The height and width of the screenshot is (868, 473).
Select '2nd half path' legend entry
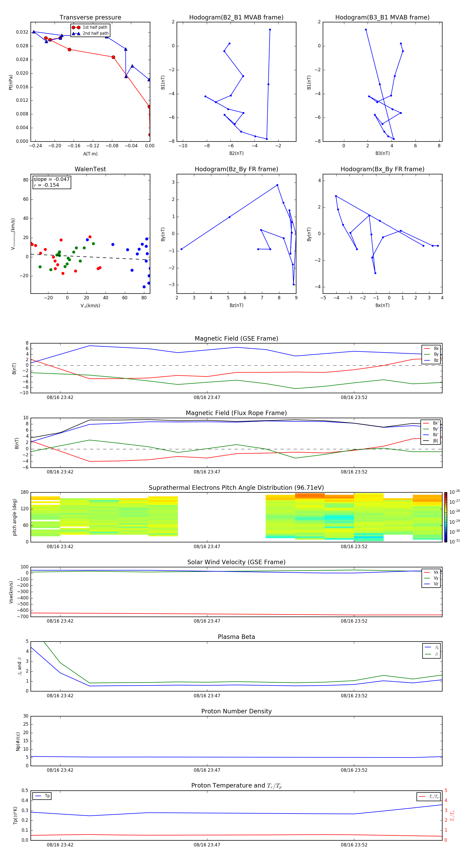click(x=90, y=33)
